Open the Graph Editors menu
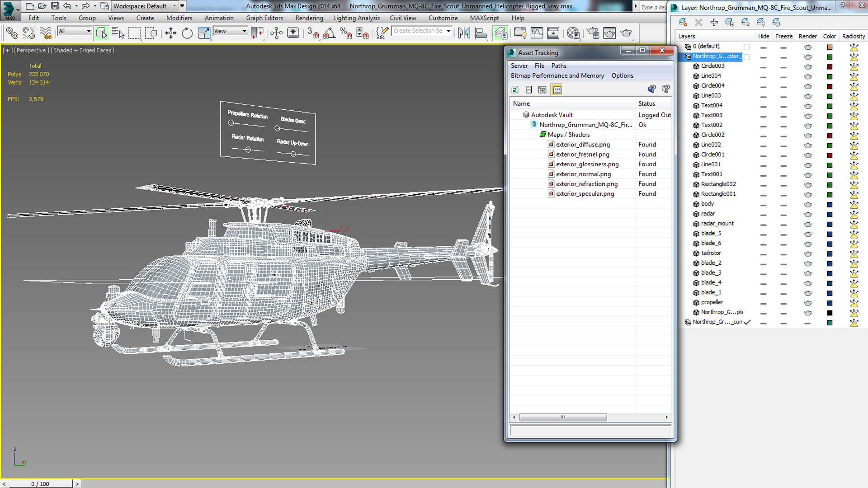Viewport: 868px width, 488px height. point(264,18)
